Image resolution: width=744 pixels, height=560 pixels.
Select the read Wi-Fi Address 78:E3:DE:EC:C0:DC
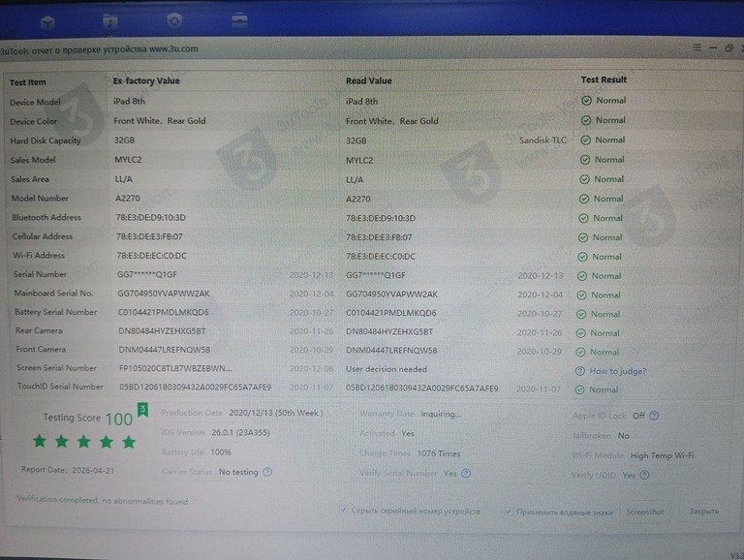[381, 257]
